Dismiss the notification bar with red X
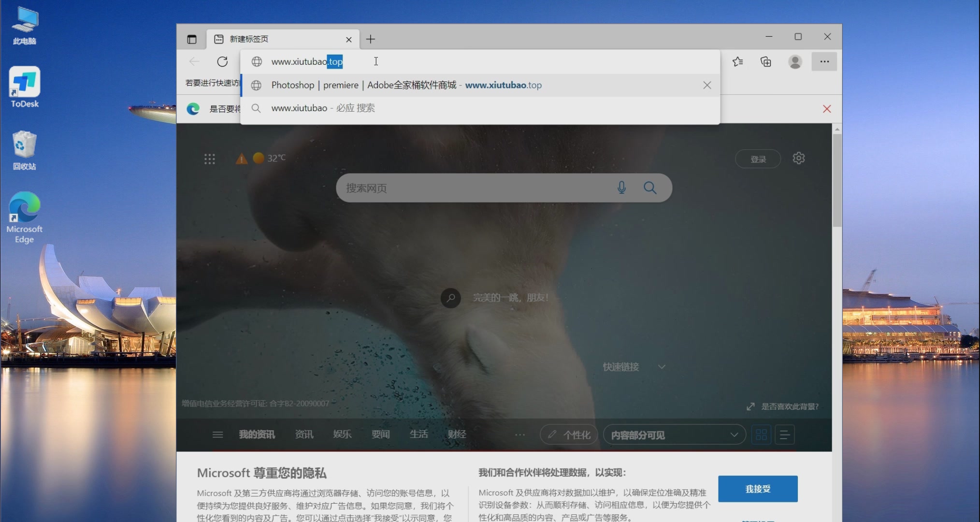Screen dimensions: 980x522 827,109
